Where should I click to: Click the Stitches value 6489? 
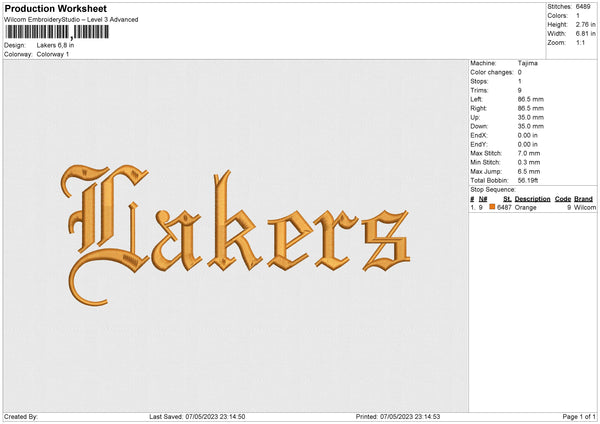click(583, 7)
